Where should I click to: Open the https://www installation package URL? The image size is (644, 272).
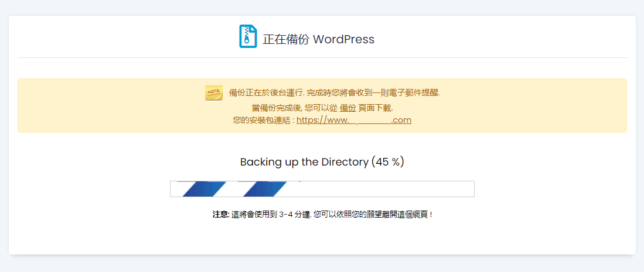click(353, 120)
